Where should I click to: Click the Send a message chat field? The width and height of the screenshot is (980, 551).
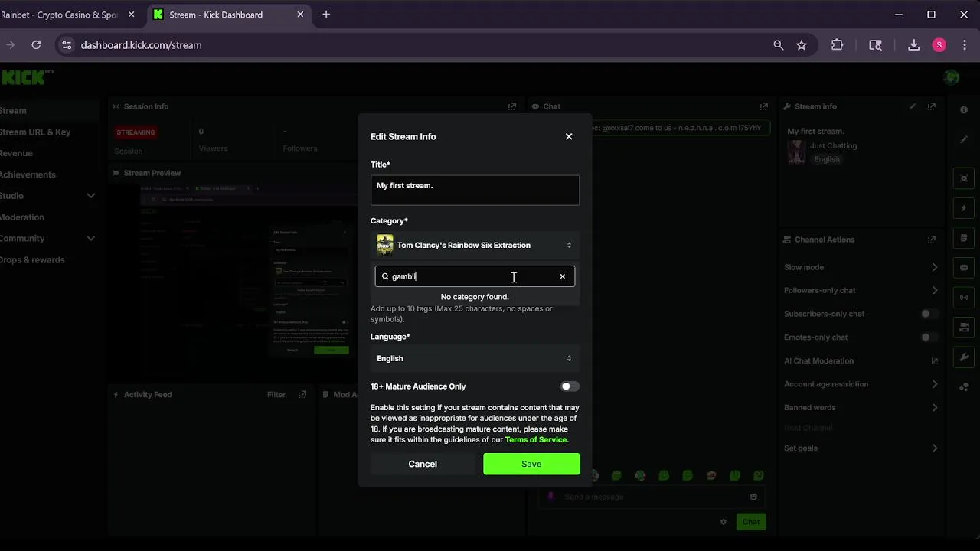coord(650,497)
